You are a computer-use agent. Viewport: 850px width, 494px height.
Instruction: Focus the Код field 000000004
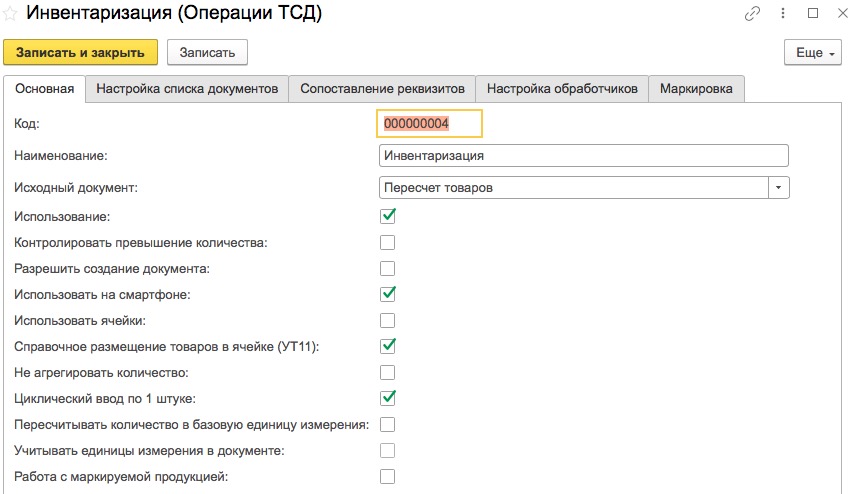(429, 124)
